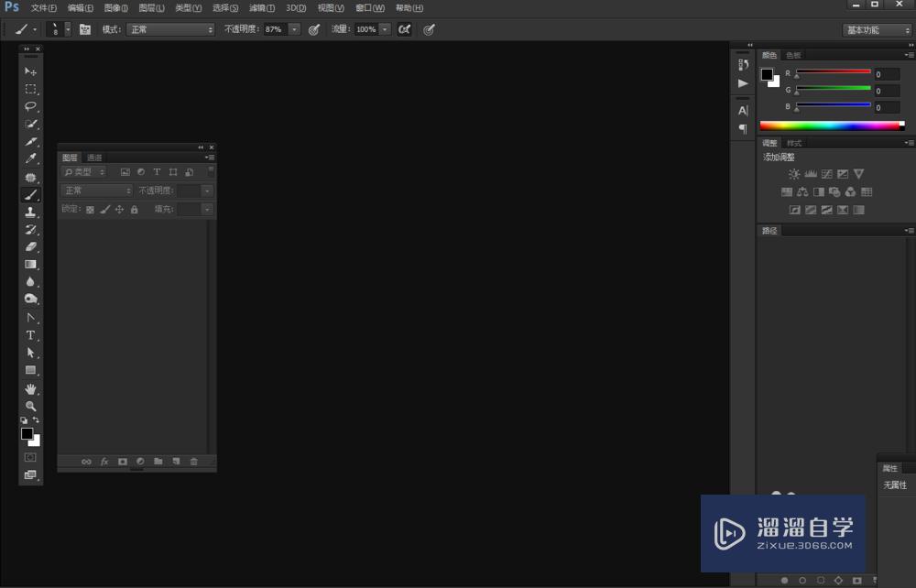The image size is (916, 588).
Task: Open the Actions panel play icon
Action: pos(743,83)
